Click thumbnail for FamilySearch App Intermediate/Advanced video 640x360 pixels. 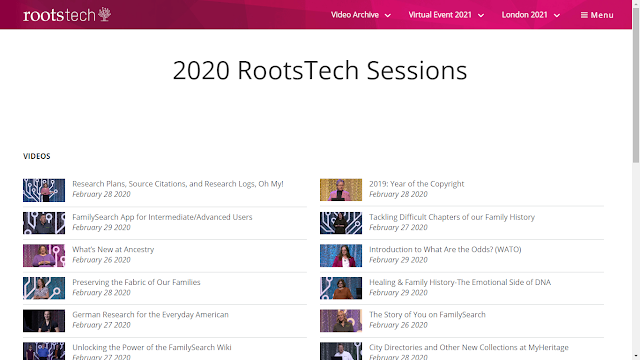[x=44, y=223]
